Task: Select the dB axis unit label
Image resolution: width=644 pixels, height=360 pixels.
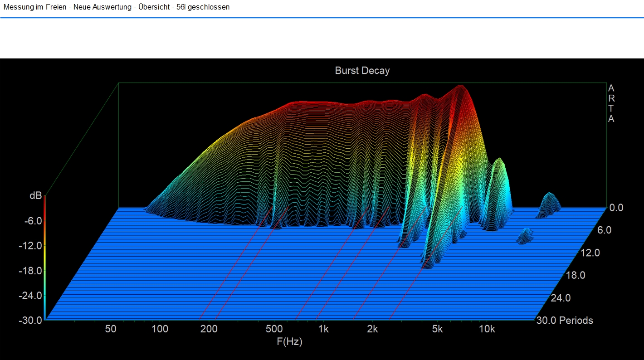Action: 35,196
